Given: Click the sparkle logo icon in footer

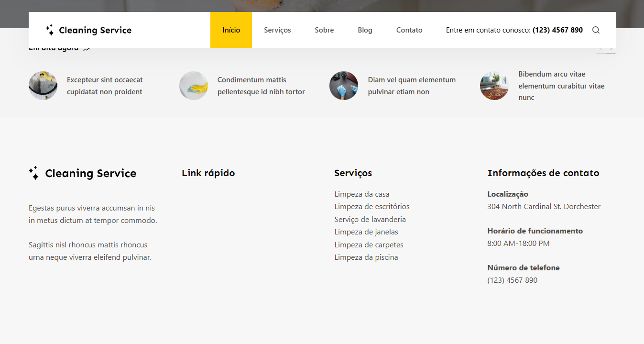Looking at the screenshot, I should click(x=33, y=173).
